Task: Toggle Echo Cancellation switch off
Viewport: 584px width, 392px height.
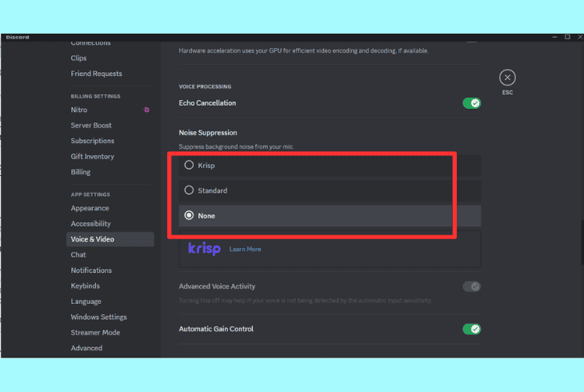Action: (x=471, y=103)
